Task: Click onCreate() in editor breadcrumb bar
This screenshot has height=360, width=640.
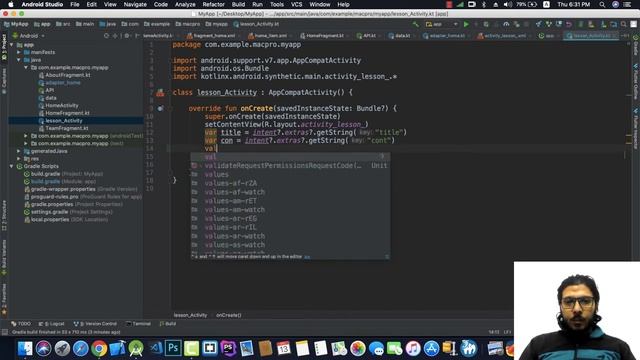Action: pos(229,315)
